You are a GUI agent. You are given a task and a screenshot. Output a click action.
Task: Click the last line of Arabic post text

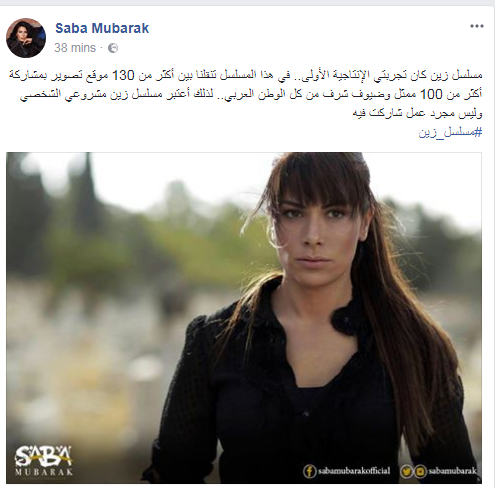point(417,113)
